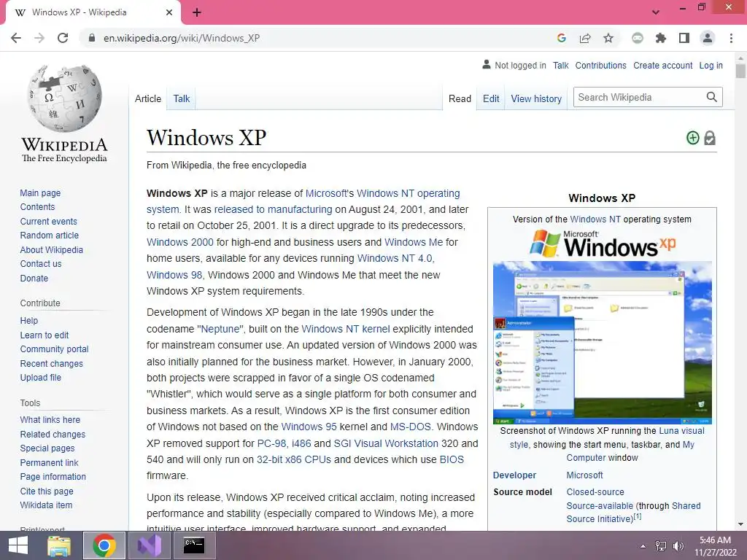The image size is (747, 560).
Task: Click the green good article plus icon
Action: [x=693, y=138]
